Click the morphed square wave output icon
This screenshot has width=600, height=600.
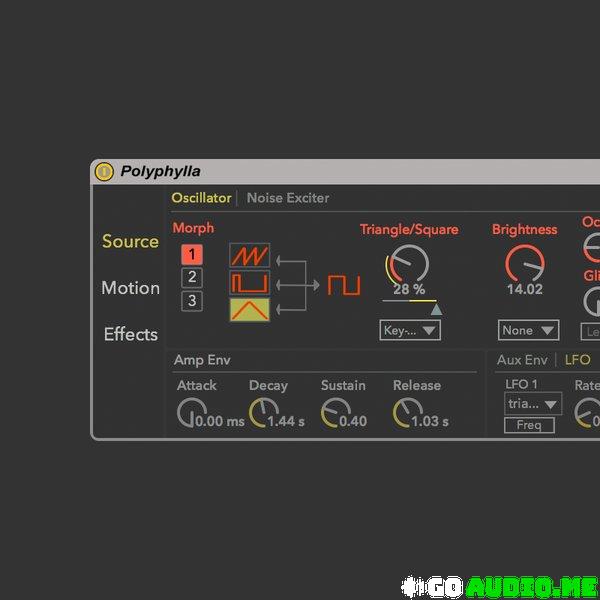point(343,285)
